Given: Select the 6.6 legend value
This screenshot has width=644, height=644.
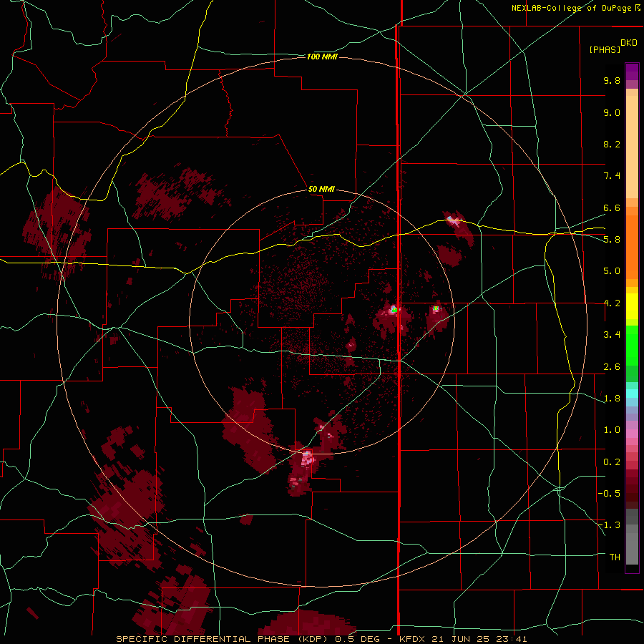Looking at the screenshot, I should click(x=612, y=208).
